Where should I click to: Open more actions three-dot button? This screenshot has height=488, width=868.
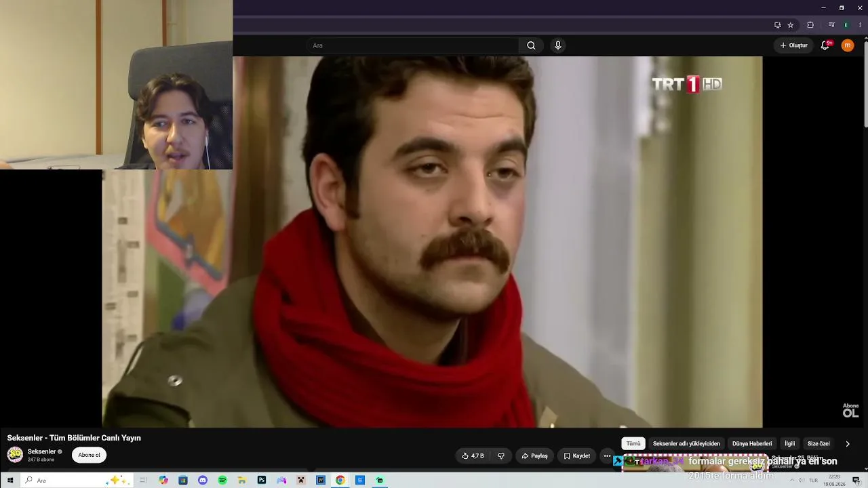point(607,456)
